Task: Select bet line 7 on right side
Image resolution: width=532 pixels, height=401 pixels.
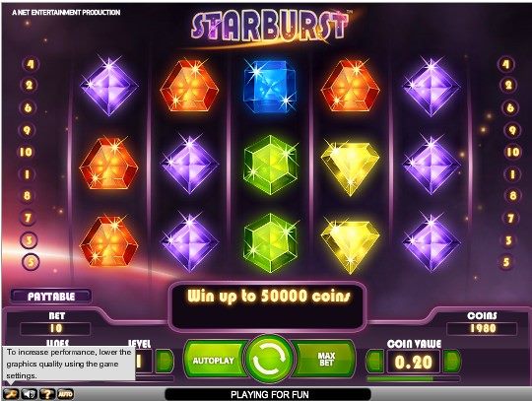Action: (510, 218)
